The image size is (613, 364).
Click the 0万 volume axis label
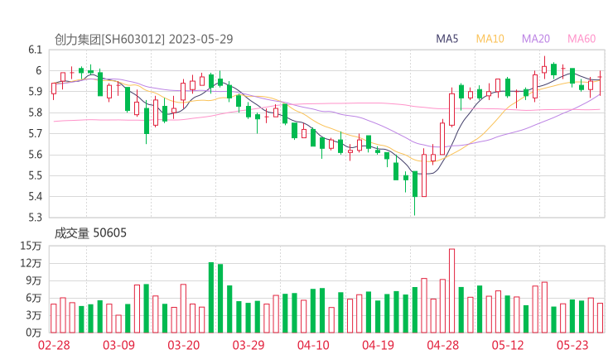(x=34, y=333)
